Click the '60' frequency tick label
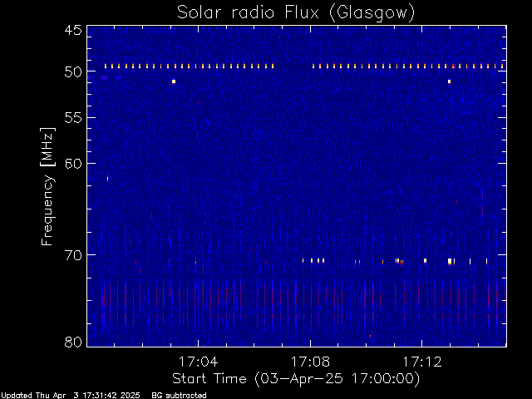Screen dimensions: 532x399 tap(73, 164)
